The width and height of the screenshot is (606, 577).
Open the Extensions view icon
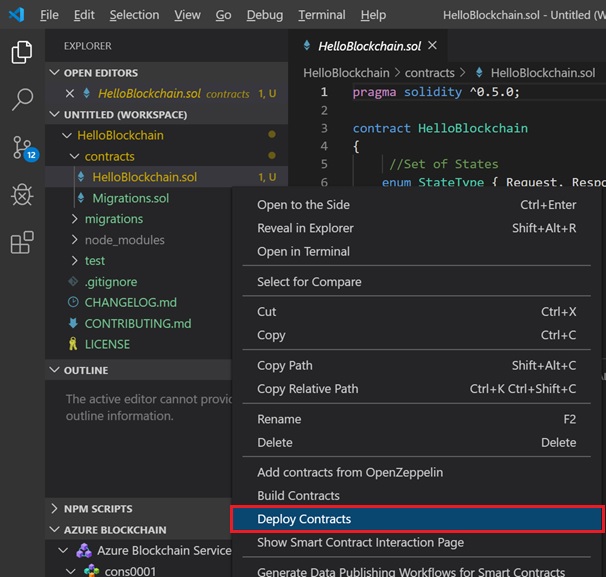[22, 242]
